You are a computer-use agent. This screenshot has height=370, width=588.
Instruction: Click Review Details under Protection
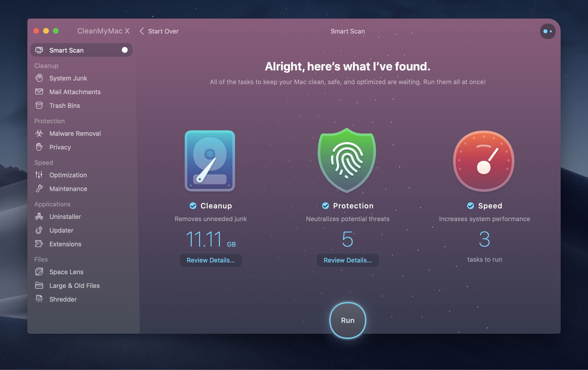pyautogui.click(x=348, y=260)
